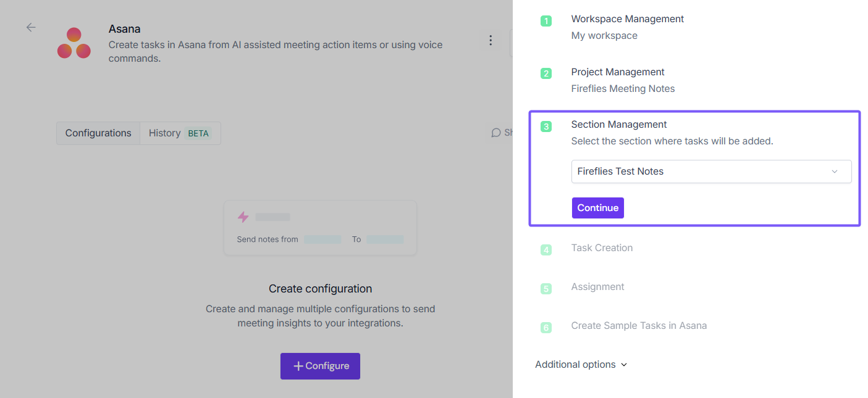Switch to the Configurations tab

coord(98,133)
